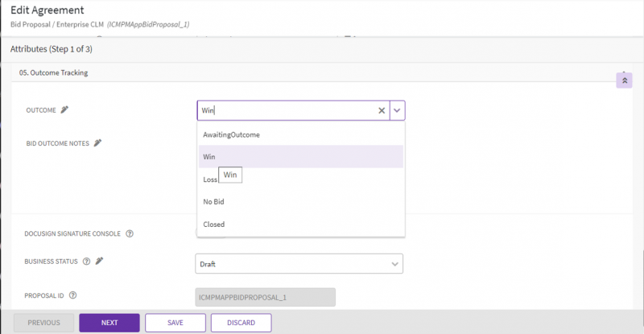Click the DOCUSIGN SIGNATURE CONSOLE label
The image size is (644, 334).
pyautogui.click(x=72, y=233)
